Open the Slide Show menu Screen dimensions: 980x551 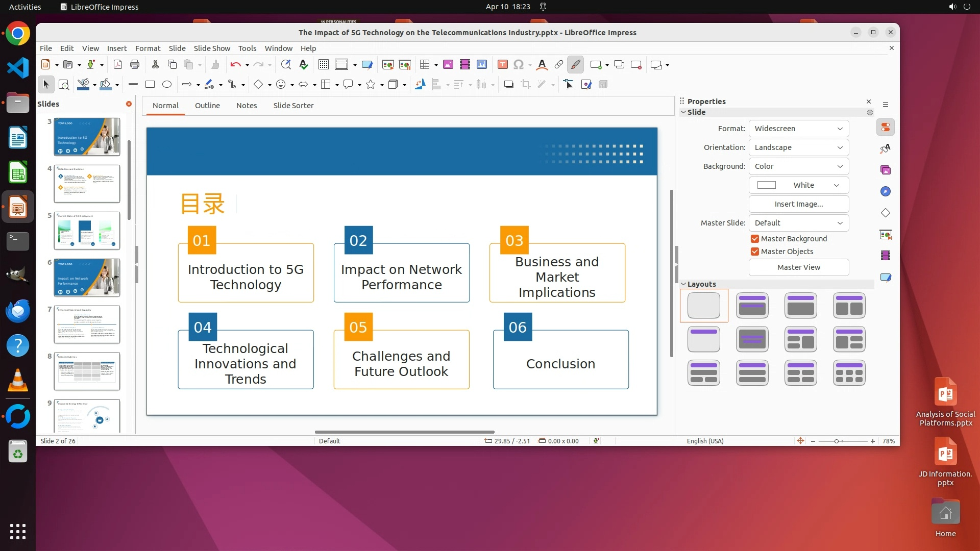[212, 48]
